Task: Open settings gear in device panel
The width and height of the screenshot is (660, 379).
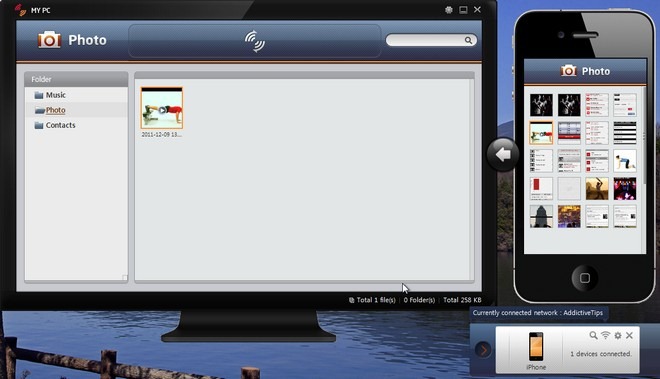Action: (x=617, y=335)
